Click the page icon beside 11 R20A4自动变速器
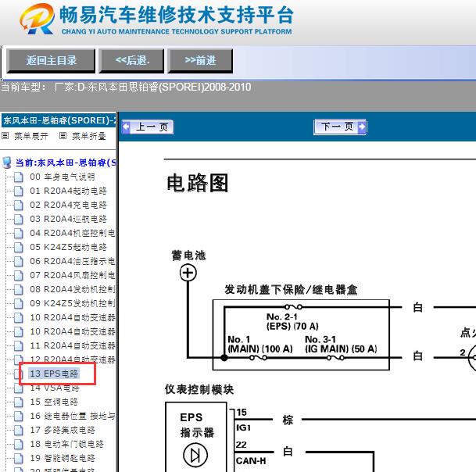Image resolution: width=476 pixels, height=472 pixels. pyautogui.click(x=18, y=345)
